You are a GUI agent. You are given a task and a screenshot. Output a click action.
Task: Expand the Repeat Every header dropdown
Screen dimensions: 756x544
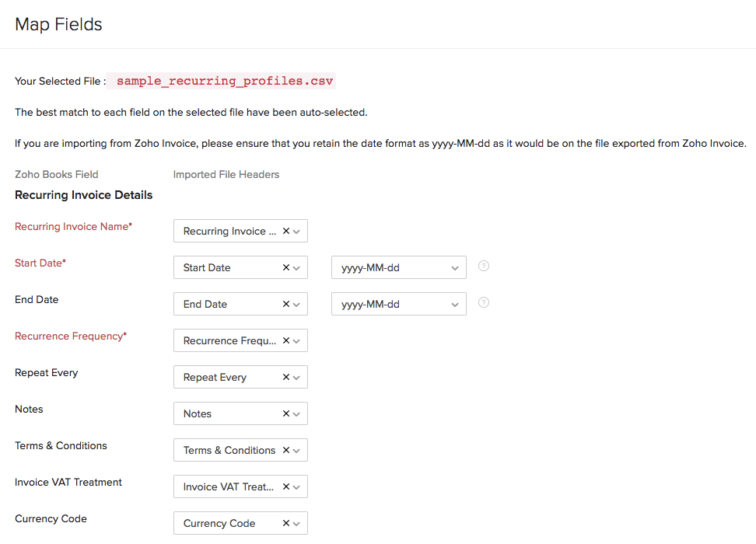[297, 377]
